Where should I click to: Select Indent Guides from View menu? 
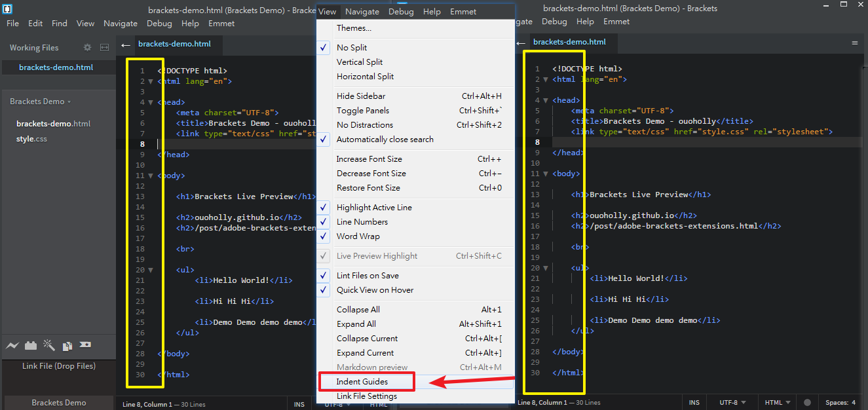tap(362, 382)
